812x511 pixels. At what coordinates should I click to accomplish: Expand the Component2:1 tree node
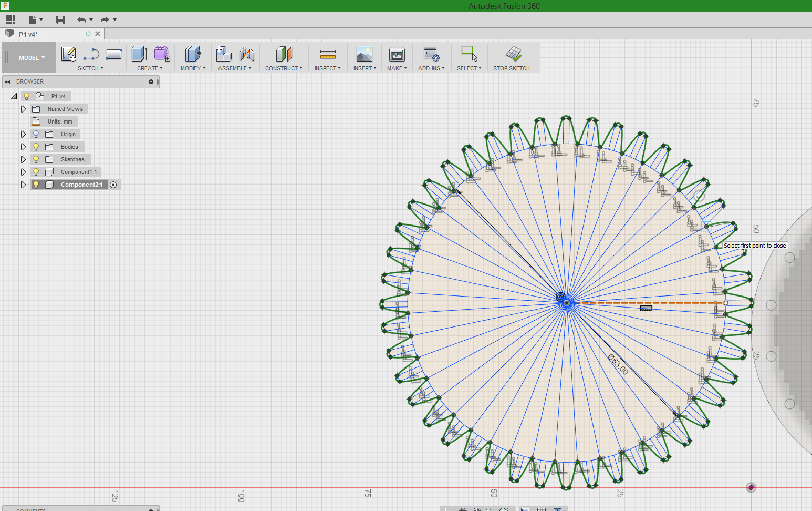(23, 185)
